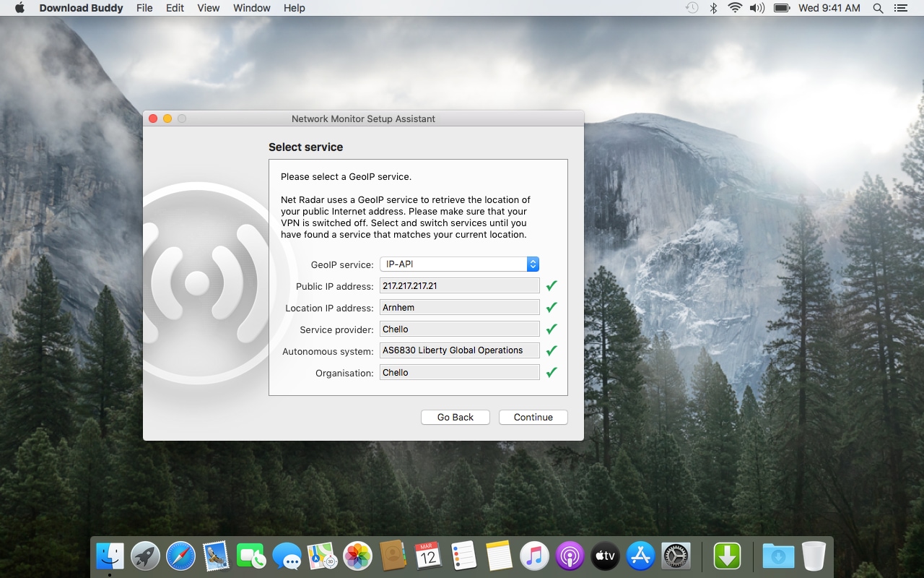Image resolution: width=924 pixels, height=578 pixels.
Task: Open Podcasts from the Dock
Action: pyautogui.click(x=570, y=556)
